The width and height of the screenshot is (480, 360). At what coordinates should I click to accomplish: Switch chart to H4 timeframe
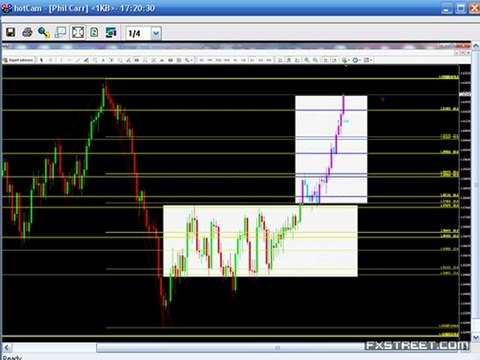click(x=243, y=60)
